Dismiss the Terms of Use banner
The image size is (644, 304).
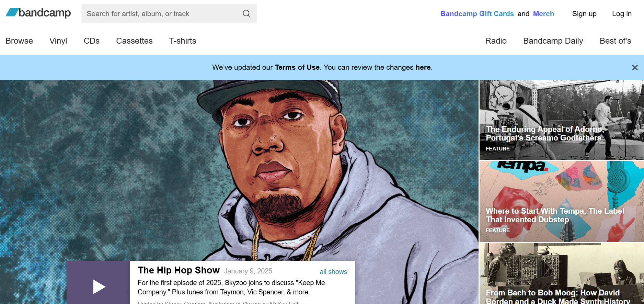click(635, 68)
